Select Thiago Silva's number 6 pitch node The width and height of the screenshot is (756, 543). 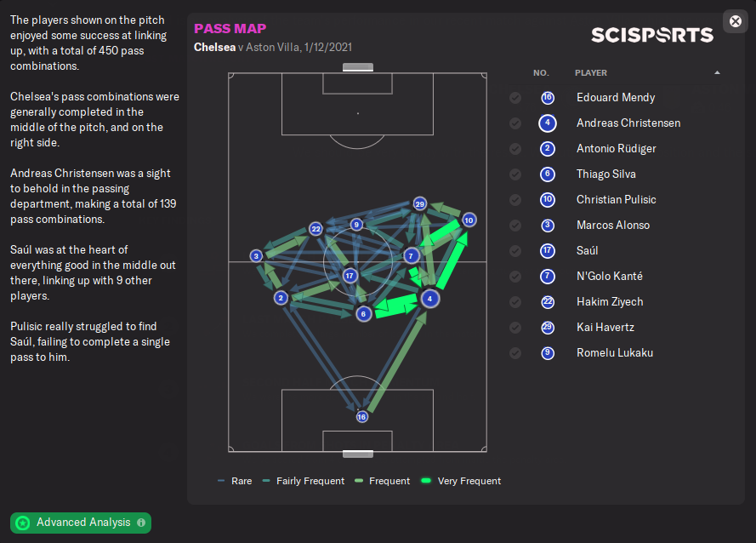pyautogui.click(x=363, y=313)
